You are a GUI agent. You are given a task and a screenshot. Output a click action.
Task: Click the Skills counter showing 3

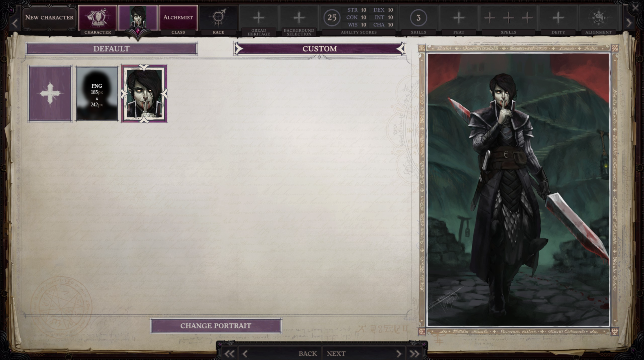point(418,17)
